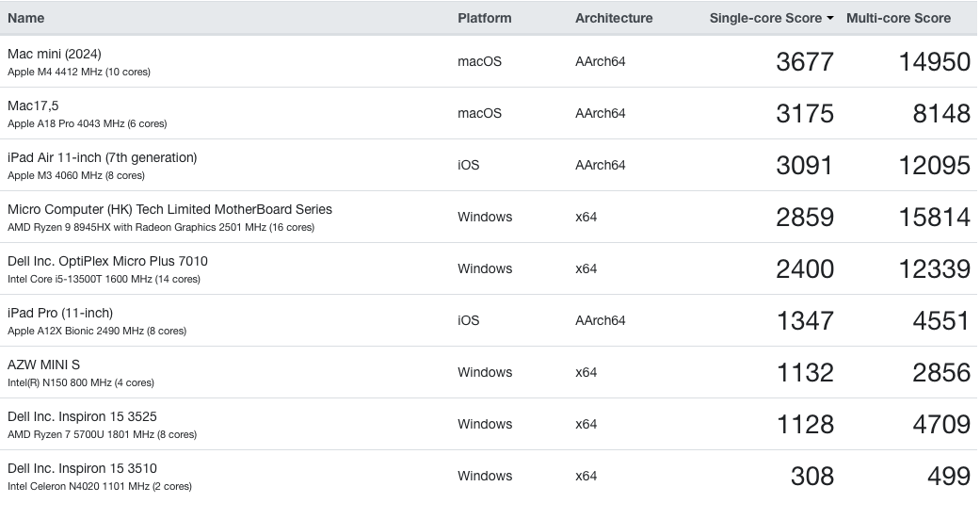Open the Mac17,5 result

[x=33, y=105]
